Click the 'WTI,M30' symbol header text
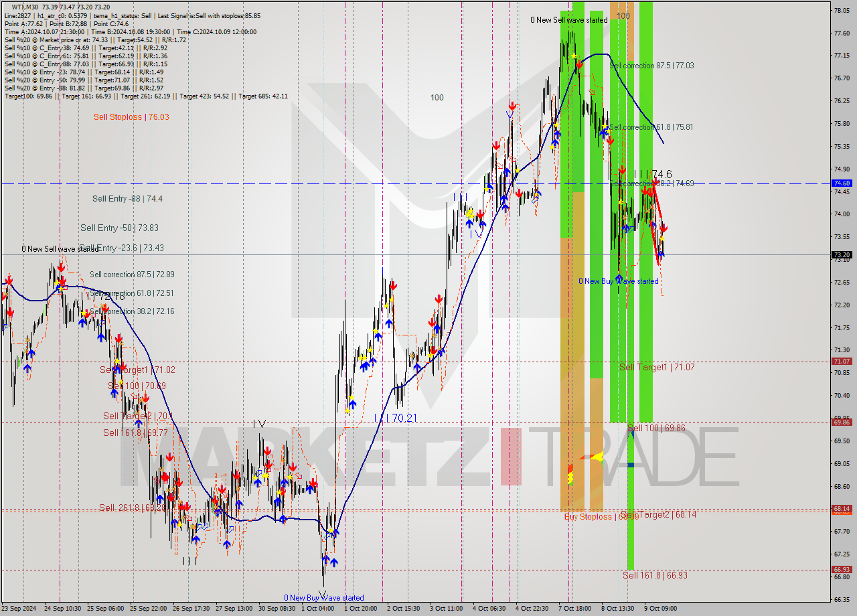Screen dimensions: 857x616 click(26, 7)
